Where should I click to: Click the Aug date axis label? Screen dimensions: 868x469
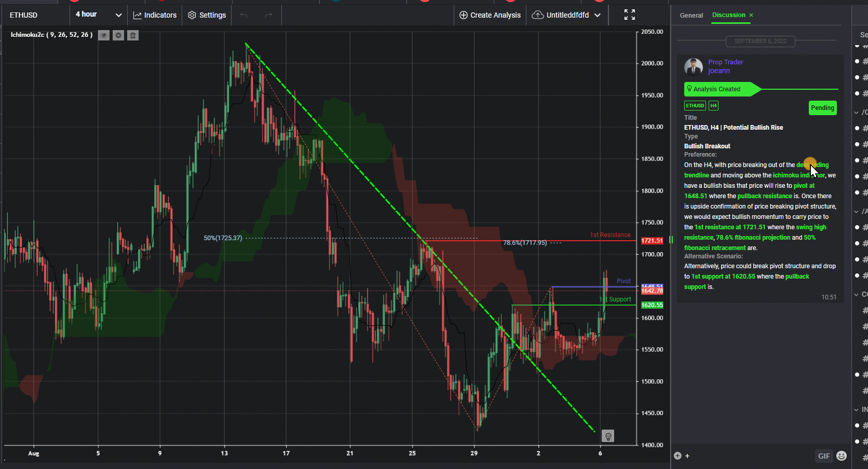tap(34, 453)
